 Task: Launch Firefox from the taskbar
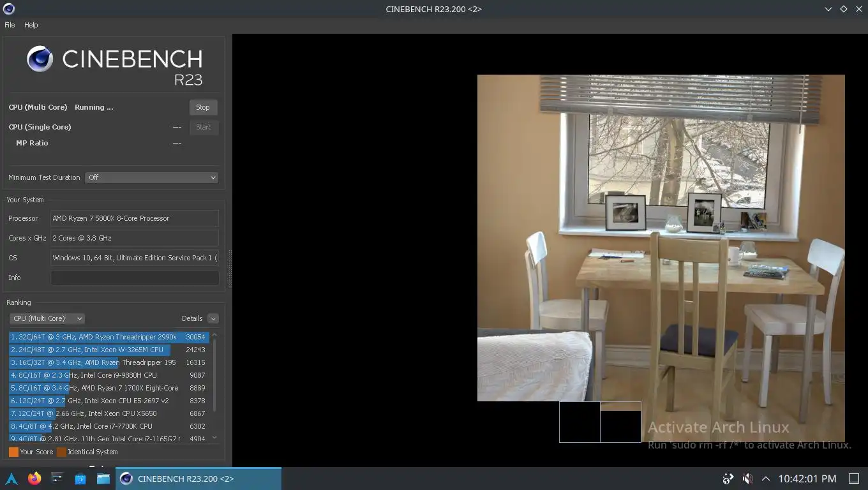[x=34, y=479]
